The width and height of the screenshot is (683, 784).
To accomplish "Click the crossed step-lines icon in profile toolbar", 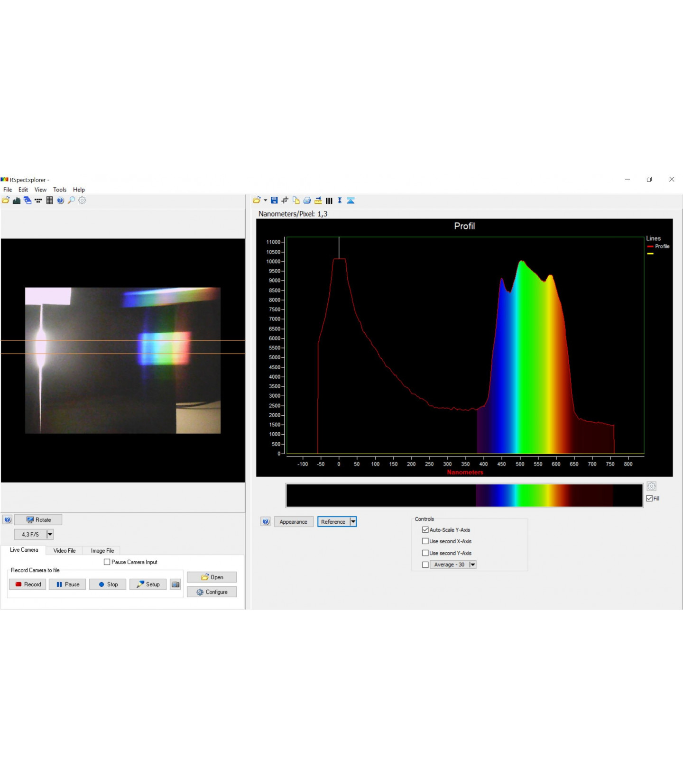I will point(285,201).
